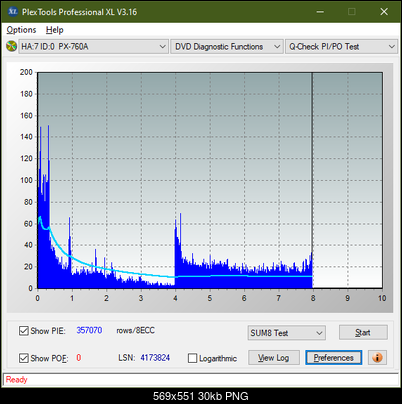The width and height of the screenshot is (402, 404).
Task: Click the rows/8ECC label
Action: (135, 330)
